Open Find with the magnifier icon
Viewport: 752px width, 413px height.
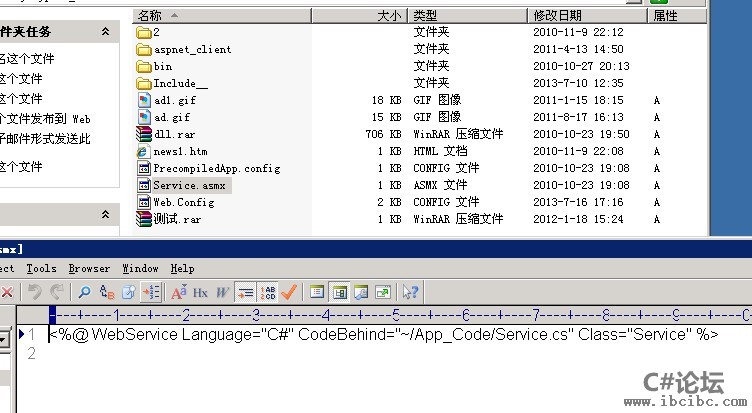click(x=84, y=292)
